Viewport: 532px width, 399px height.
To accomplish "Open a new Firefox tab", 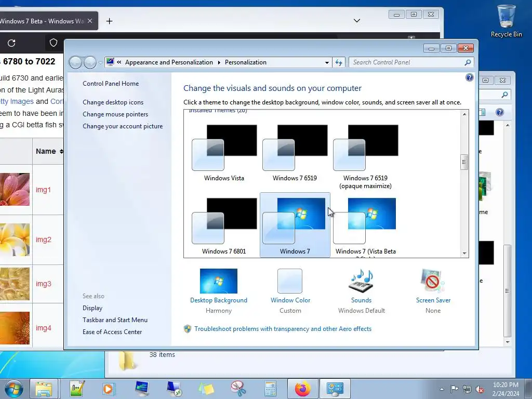I will point(109,21).
